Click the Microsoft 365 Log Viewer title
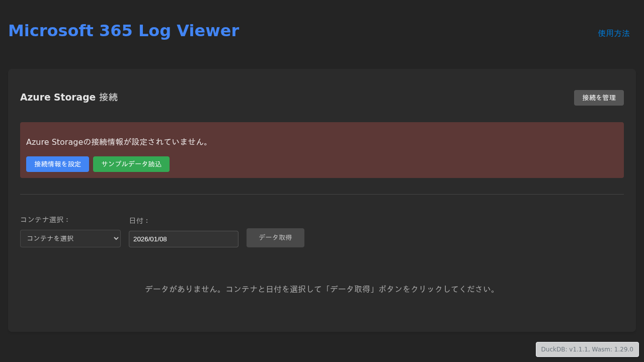Image resolution: width=644 pixels, height=362 pixels. click(x=124, y=31)
